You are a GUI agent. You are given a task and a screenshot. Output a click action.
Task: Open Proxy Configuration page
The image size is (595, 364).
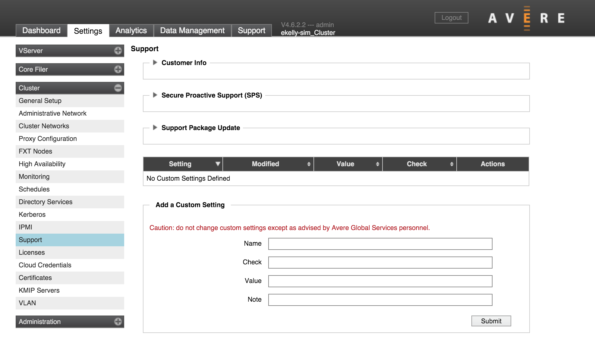(70, 139)
